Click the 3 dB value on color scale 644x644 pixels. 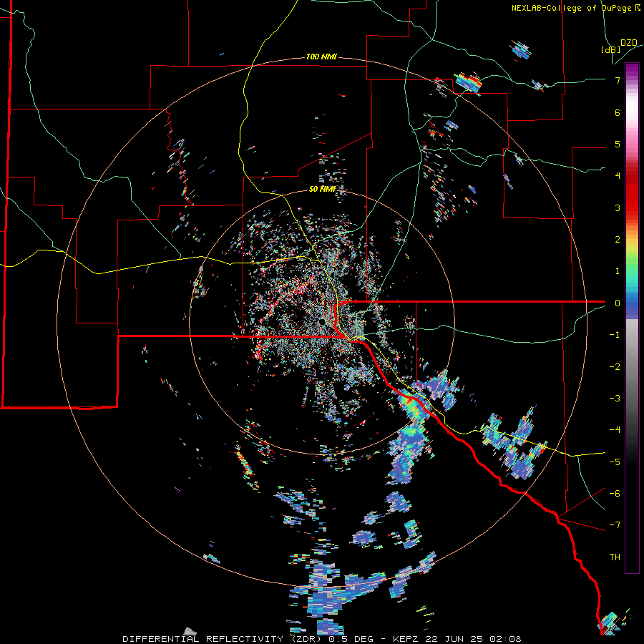point(618,208)
